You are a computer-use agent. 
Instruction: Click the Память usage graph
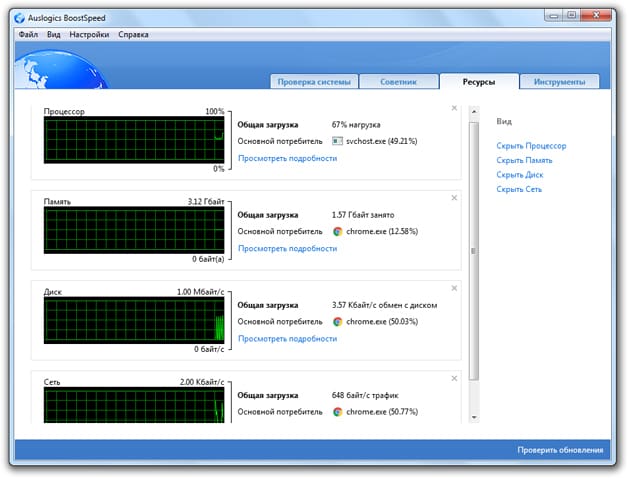point(134,230)
